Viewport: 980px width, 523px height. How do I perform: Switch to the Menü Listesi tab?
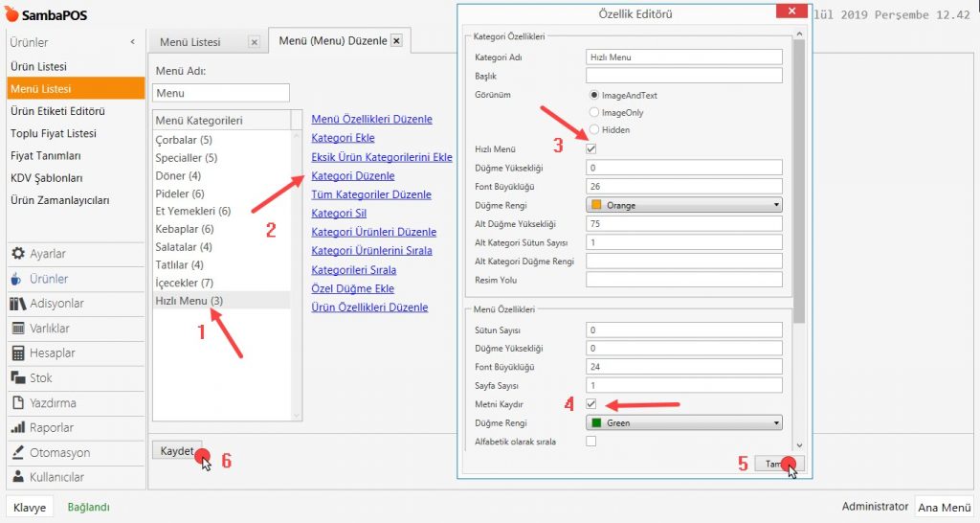(191, 42)
